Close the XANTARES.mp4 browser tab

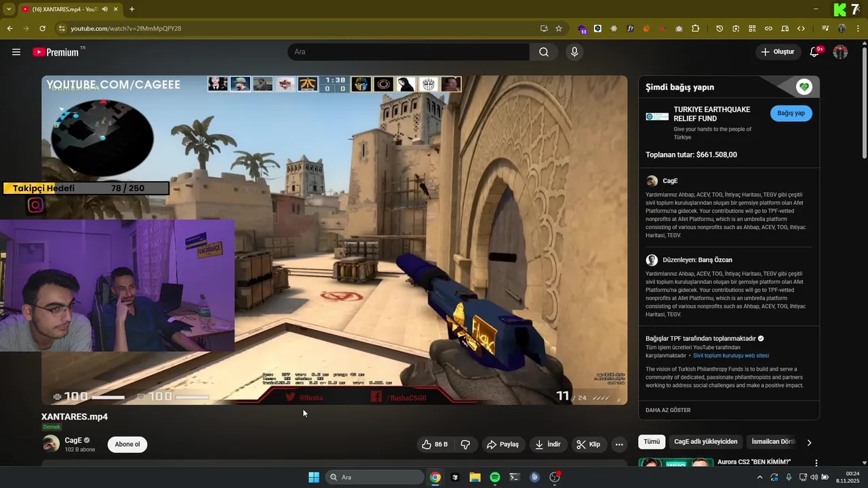point(116,9)
